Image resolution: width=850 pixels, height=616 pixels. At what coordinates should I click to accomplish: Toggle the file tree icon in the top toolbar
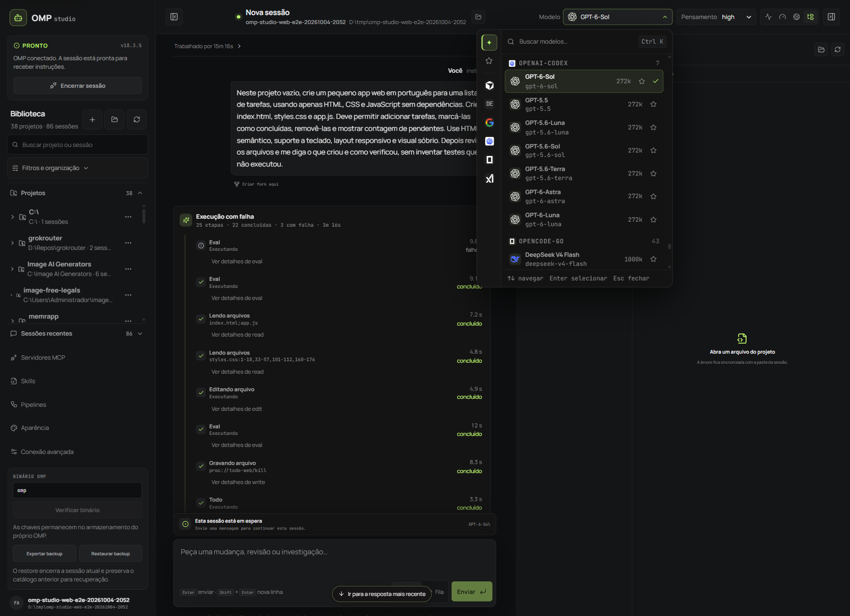[810, 17]
